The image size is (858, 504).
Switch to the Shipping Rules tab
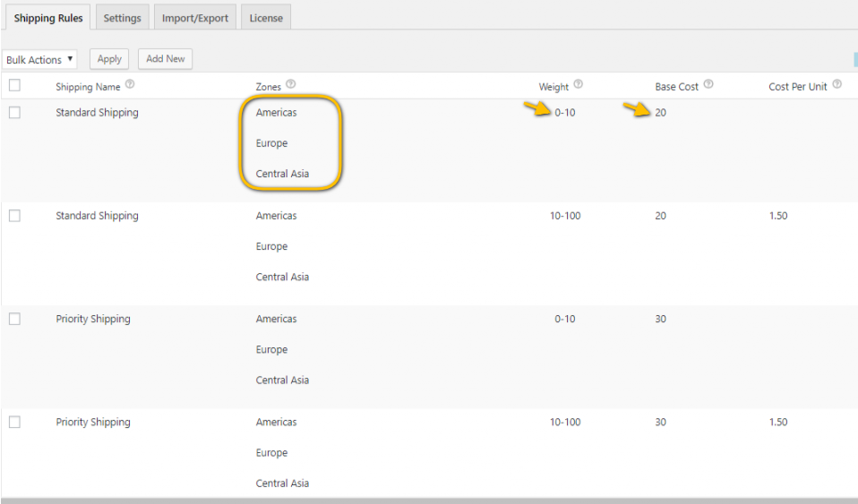pyautogui.click(x=48, y=18)
